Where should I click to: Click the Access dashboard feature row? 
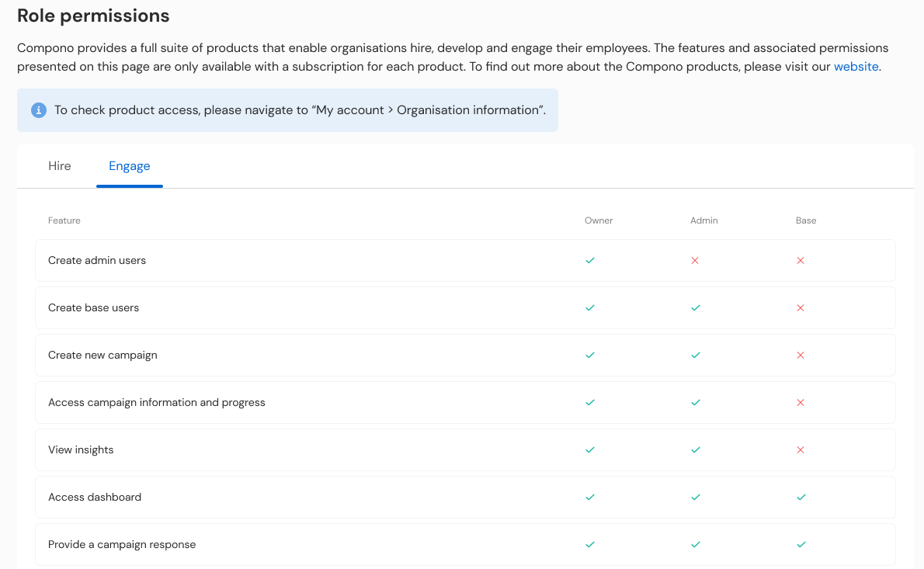click(466, 497)
